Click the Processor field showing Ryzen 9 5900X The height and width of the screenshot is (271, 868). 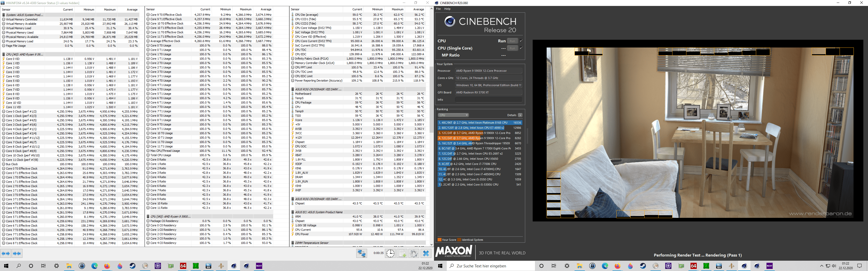[488, 71]
